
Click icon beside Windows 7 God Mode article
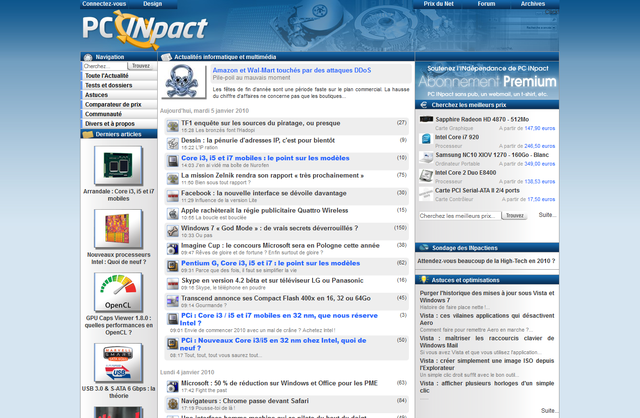click(x=173, y=231)
